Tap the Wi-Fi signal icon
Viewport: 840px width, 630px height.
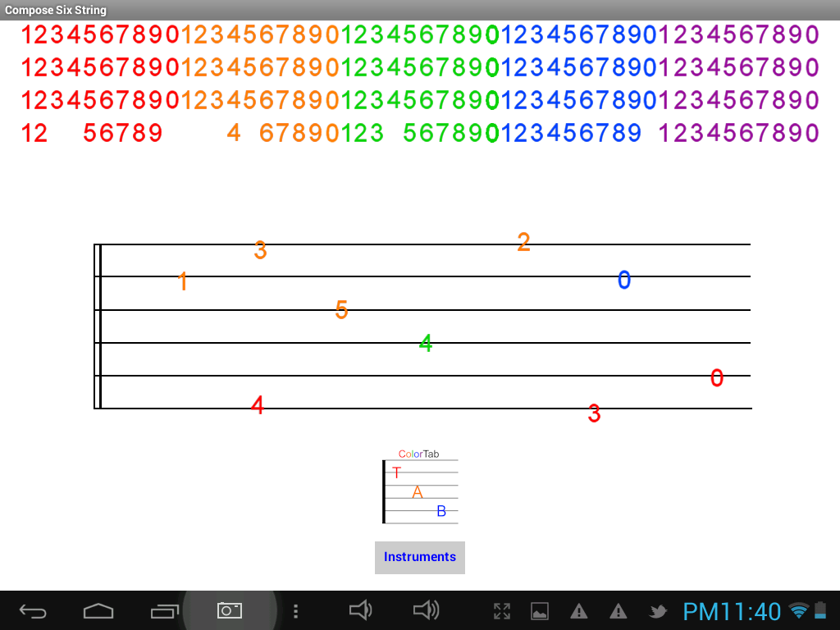tap(798, 610)
